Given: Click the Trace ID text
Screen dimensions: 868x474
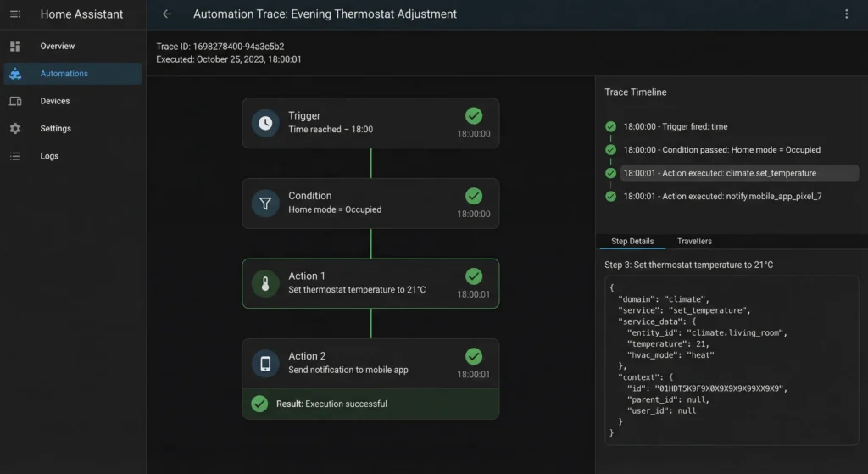Looking at the screenshot, I should tap(220, 47).
